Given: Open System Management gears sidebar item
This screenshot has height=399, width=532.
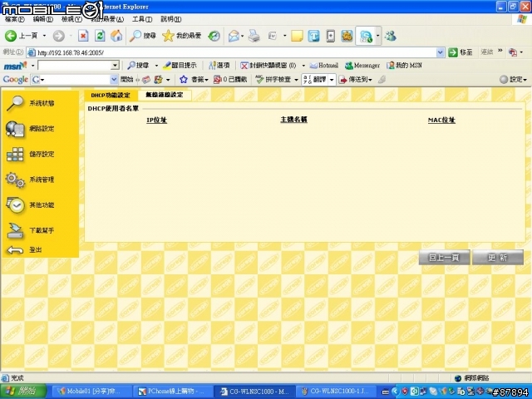Looking at the screenshot, I should (31, 180).
